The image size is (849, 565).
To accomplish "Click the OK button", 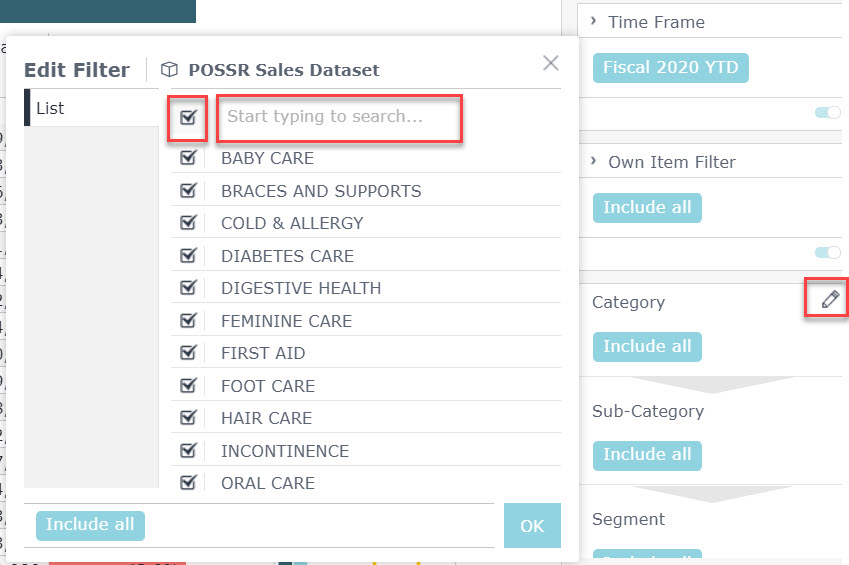I will click(532, 525).
